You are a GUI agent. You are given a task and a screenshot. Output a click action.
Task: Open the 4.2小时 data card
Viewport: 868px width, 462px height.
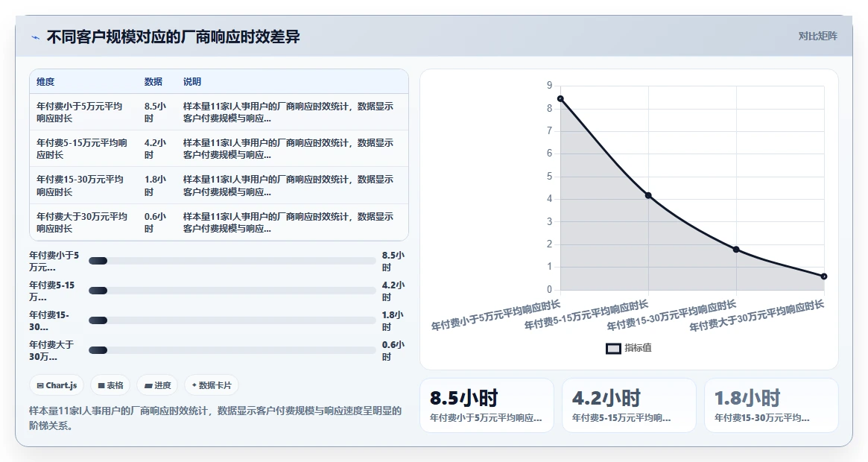click(x=629, y=405)
